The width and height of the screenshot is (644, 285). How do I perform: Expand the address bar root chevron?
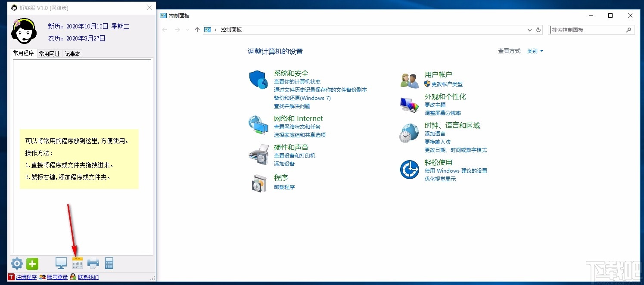tap(215, 30)
